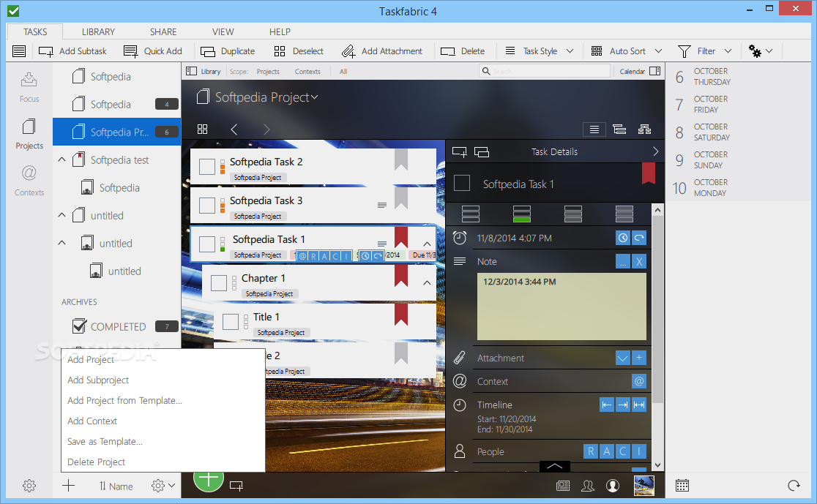Screen dimensions: 817x504
Task: Click the grid overview icon under project title
Action: 203,129
